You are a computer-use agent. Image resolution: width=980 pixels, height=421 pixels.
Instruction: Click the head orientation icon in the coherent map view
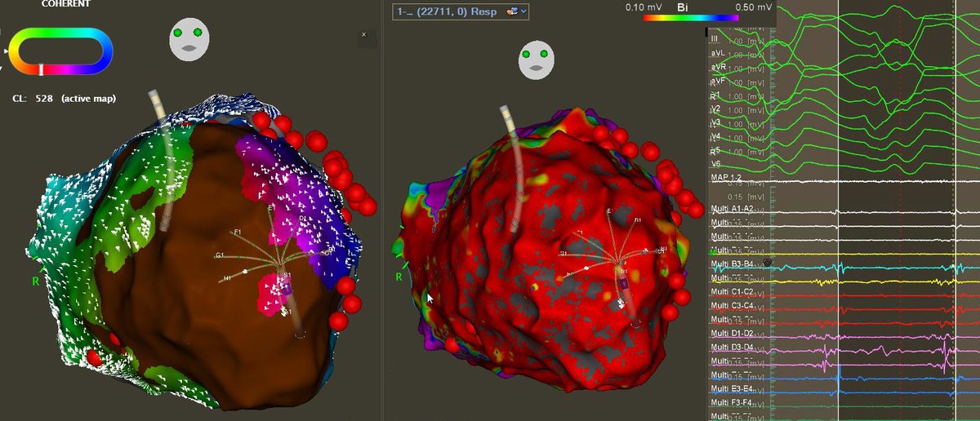189,39
